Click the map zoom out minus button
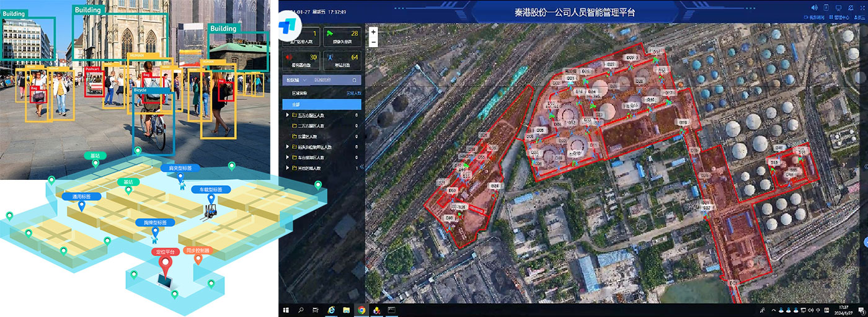Viewport: 868px width, 317px height. coord(373,42)
